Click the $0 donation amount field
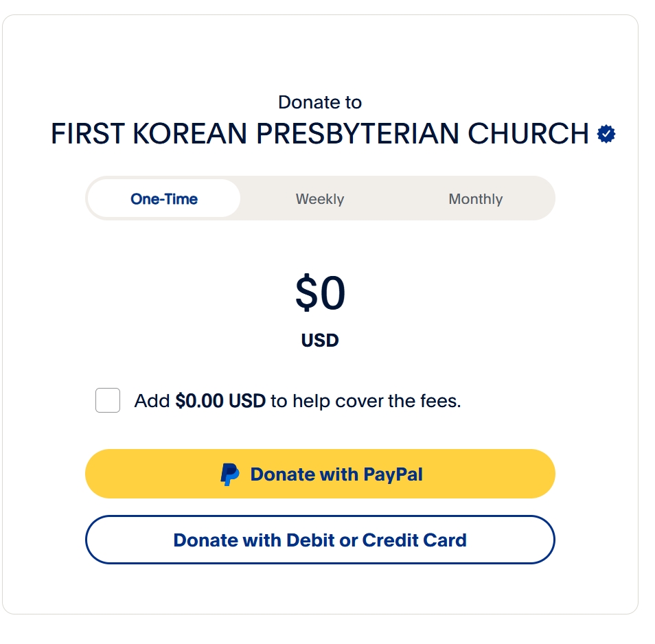Image resolution: width=655 pixels, height=644 pixels. click(x=321, y=292)
